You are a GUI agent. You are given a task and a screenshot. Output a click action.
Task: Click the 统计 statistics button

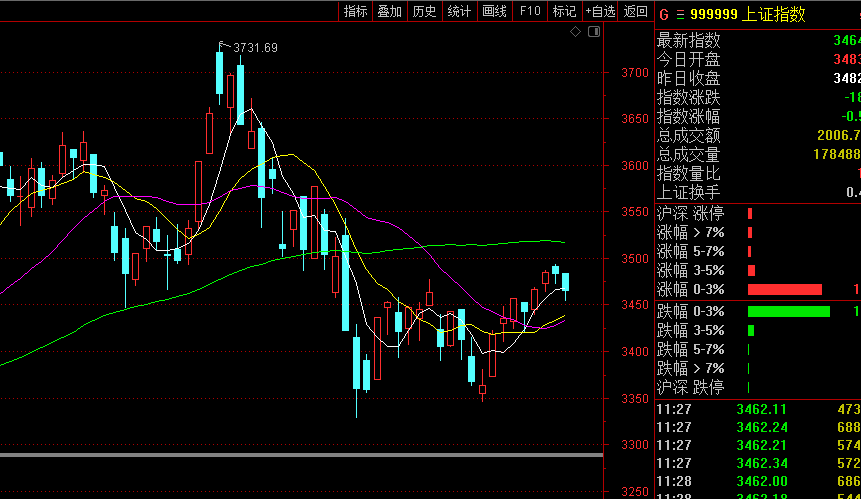[459, 12]
